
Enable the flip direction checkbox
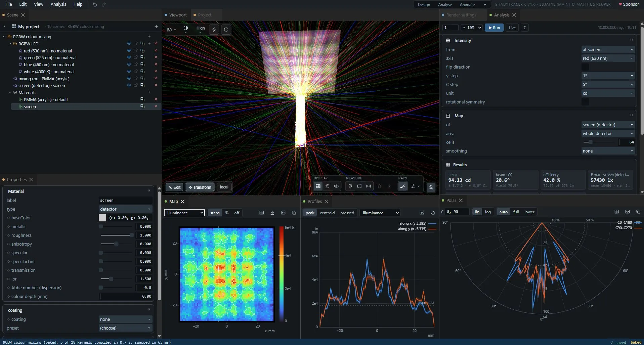click(x=585, y=67)
